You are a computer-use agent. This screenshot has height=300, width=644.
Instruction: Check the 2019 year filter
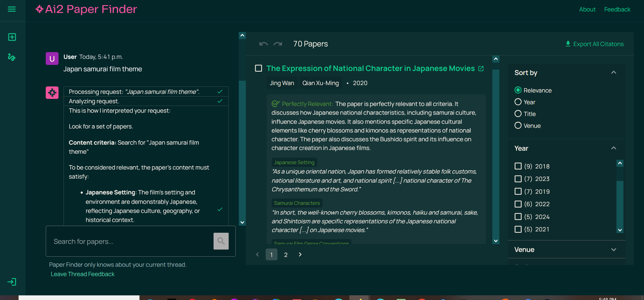518,191
